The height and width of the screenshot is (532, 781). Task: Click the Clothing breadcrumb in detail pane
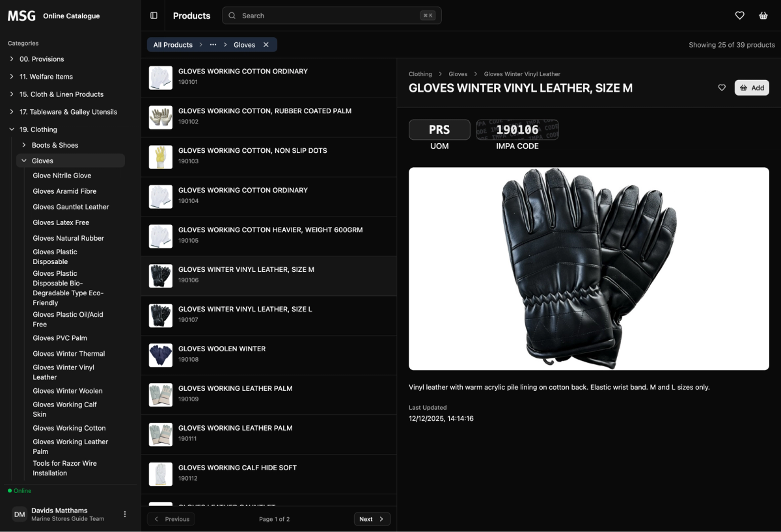pos(420,74)
